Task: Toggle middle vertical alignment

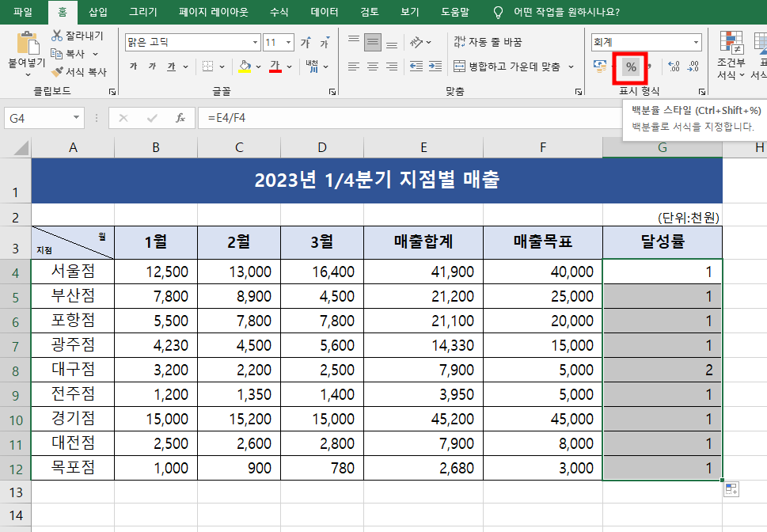Action: 373,43
